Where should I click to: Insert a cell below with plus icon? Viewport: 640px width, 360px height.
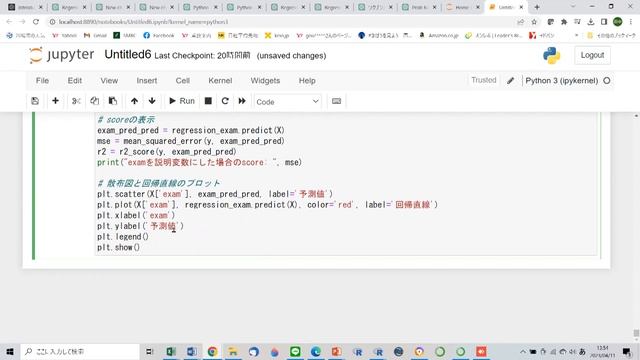pos(56,101)
